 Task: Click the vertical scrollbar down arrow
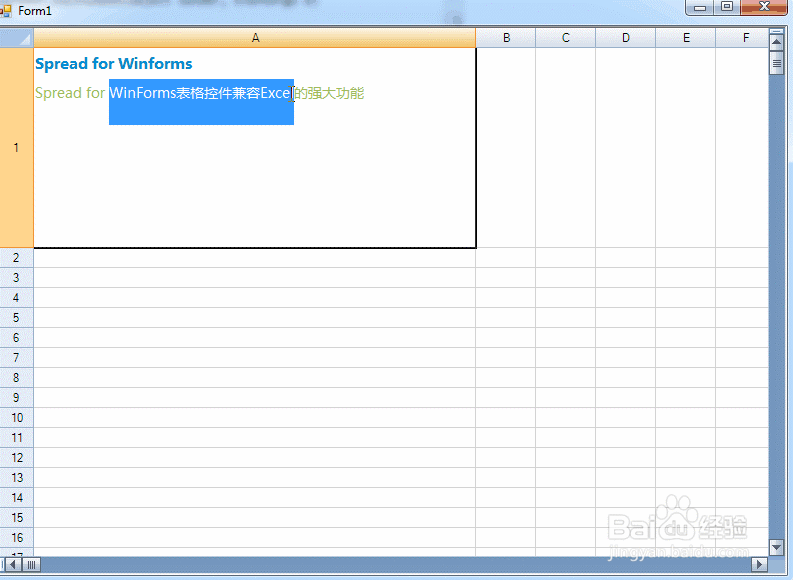tap(776, 547)
